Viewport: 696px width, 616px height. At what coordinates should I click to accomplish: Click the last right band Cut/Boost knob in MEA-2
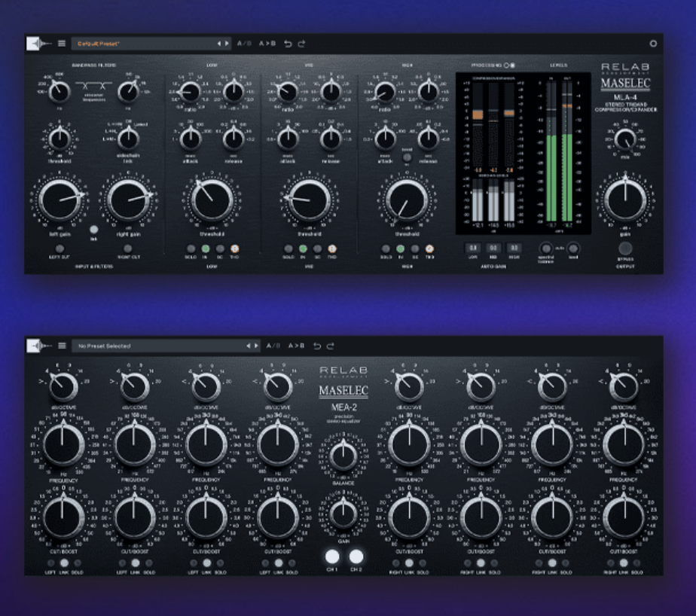pos(624,517)
